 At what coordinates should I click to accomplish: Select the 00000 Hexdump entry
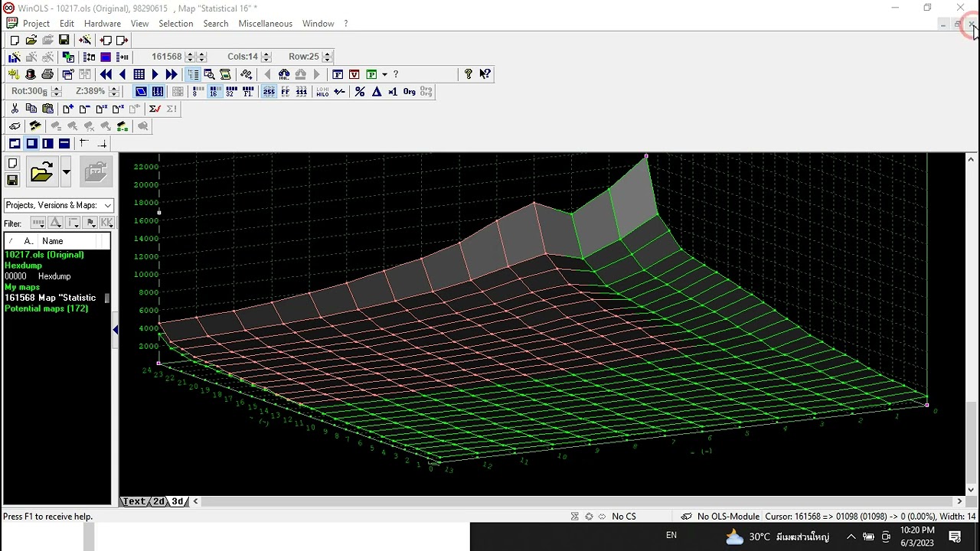38,276
